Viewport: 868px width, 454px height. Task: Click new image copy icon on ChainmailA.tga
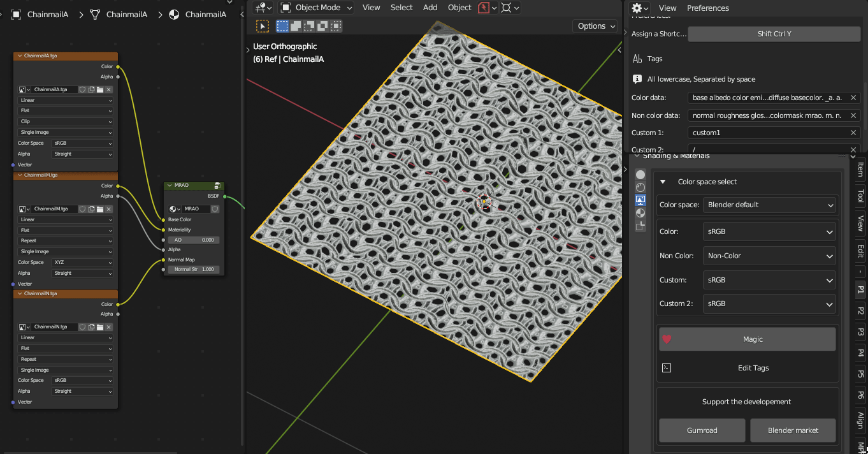92,90
